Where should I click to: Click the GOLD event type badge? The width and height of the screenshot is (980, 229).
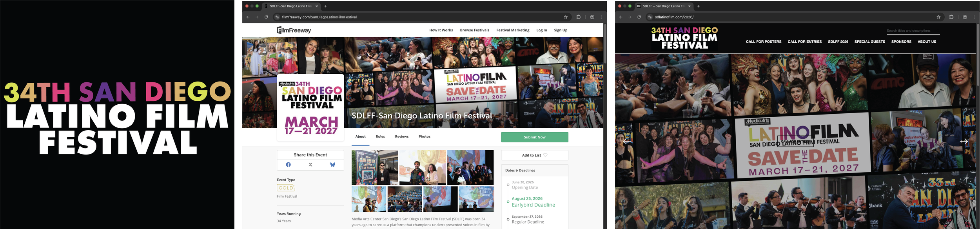click(x=286, y=188)
